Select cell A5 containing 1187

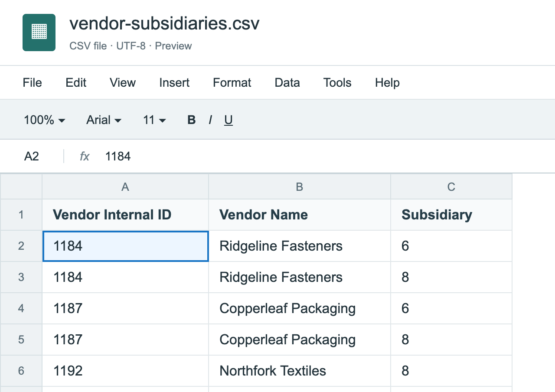click(125, 340)
